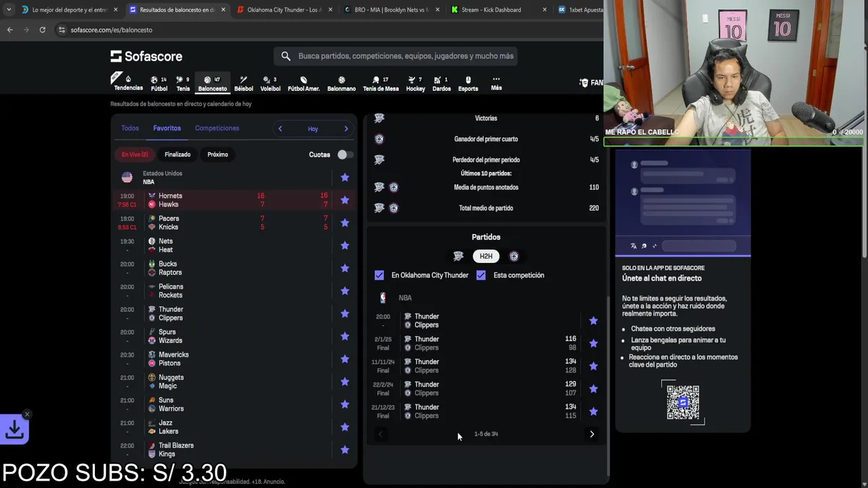
Task: Click the search magnifier icon
Action: tap(285, 56)
